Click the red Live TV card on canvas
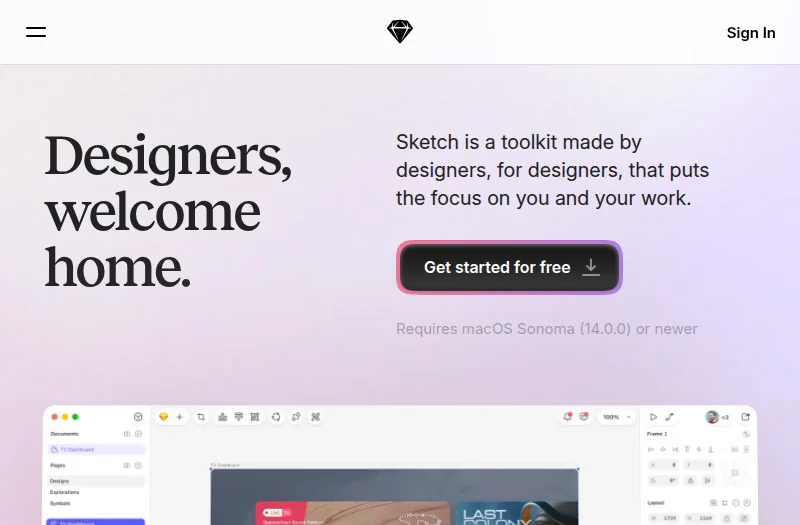The width and height of the screenshot is (800, 525). [x=353, y=513]
